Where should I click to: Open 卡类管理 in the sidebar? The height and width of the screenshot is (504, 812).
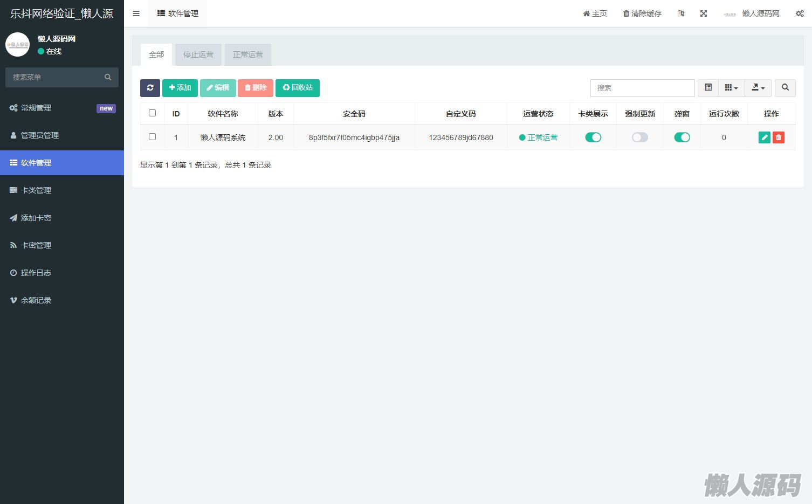62,190
